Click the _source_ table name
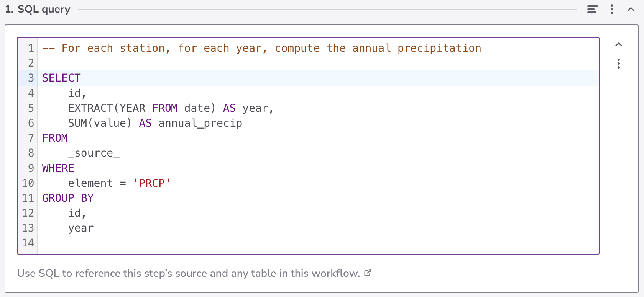 tap(94, 153)
